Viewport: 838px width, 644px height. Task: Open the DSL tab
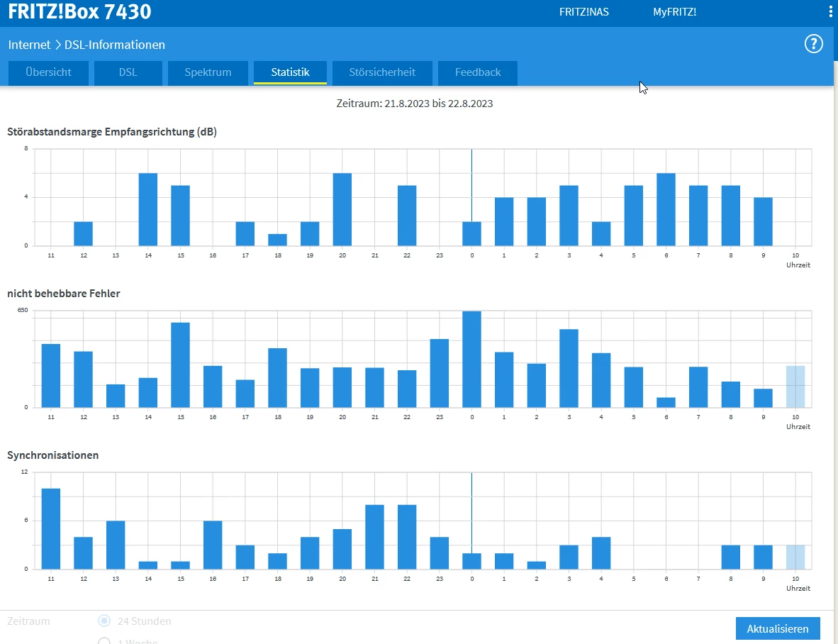click(128, 72)
